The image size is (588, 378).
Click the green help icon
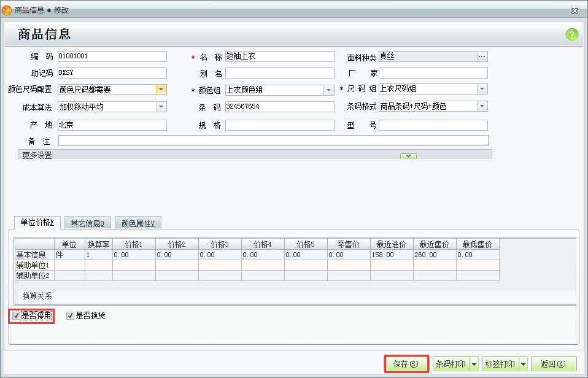point(571,34)
